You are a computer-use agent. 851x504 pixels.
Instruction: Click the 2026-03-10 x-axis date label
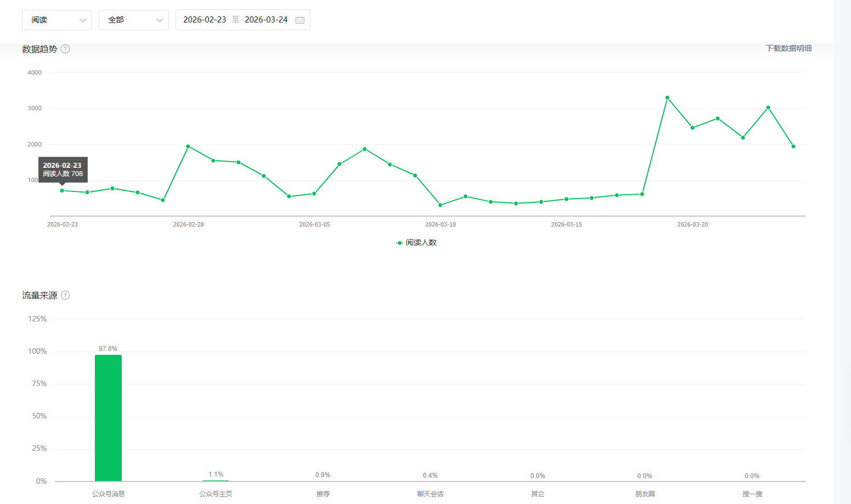point(440,224)
